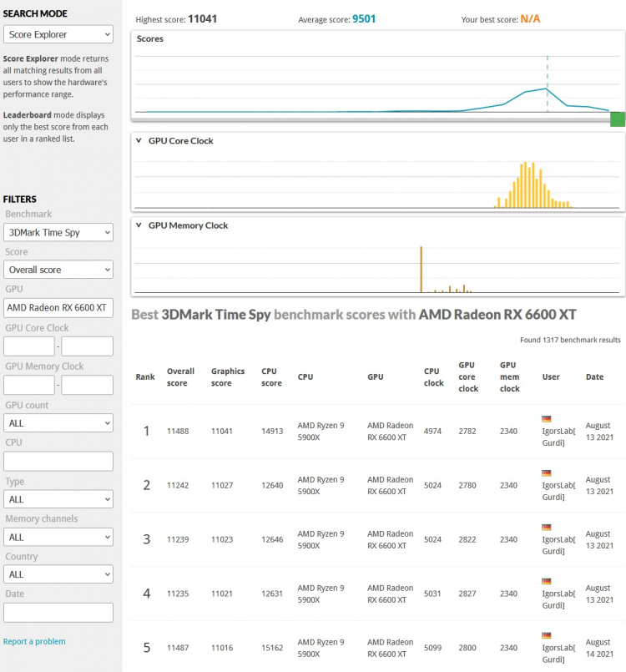Collapse the GPU Memory Clock chart chevron

pos(139,225)
